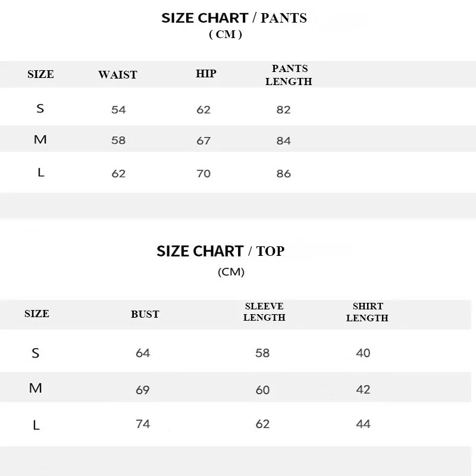Viewport: 476px width, 476px height.
Task: Click pants length value 86 for size L
Action: (284, 174)
